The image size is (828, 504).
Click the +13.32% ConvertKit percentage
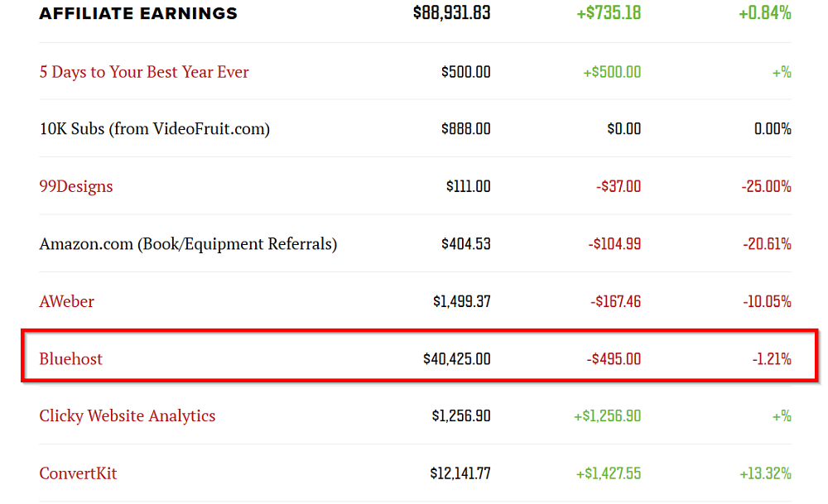tap(765, 473)
